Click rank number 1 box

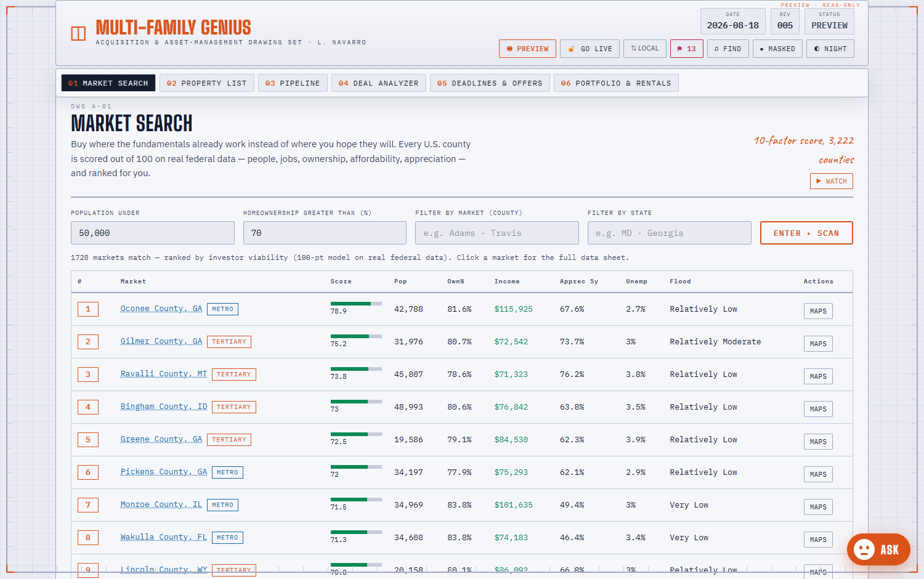pyautogui.click(x=88, y=309)
